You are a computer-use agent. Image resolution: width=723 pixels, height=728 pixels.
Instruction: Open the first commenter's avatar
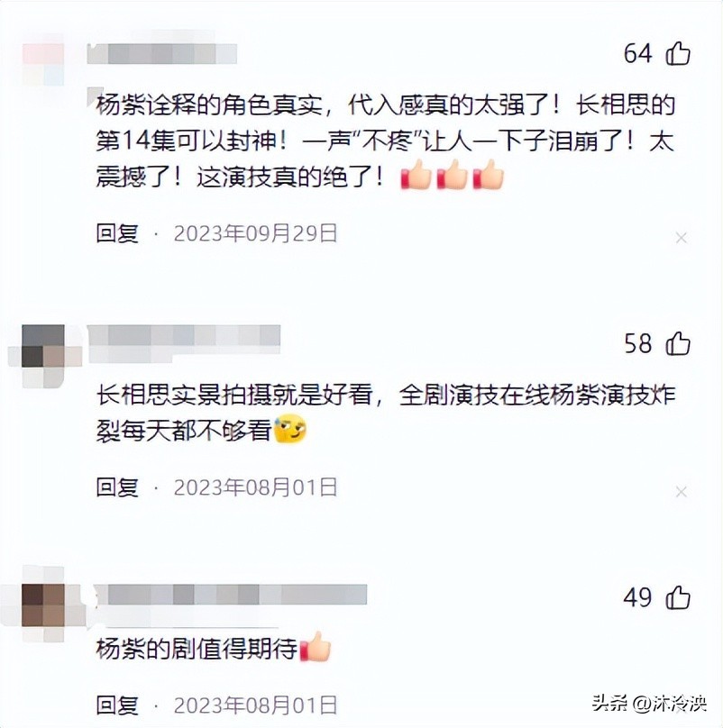43,65
